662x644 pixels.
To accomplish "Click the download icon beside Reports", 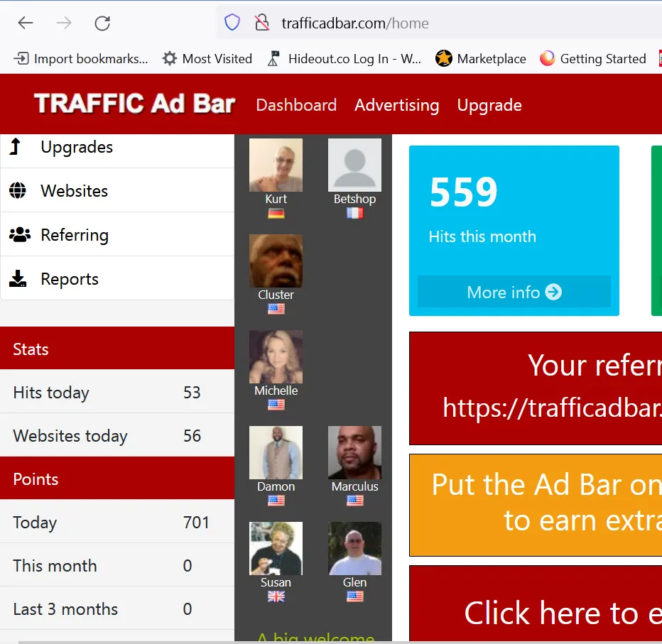I will coord(18,278).
